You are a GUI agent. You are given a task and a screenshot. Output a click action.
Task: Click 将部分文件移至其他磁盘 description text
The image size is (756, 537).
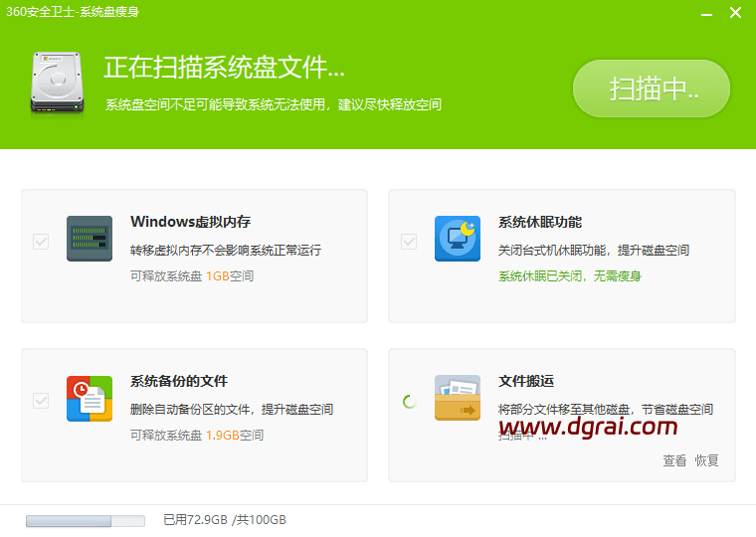point(606,410)
